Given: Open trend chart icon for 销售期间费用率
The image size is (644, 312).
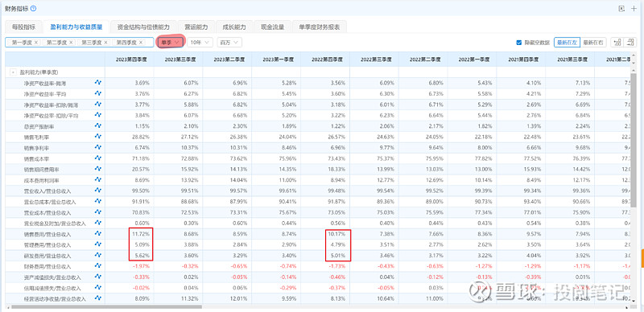Looking at the screenshot, I should (x=97, y=169).
